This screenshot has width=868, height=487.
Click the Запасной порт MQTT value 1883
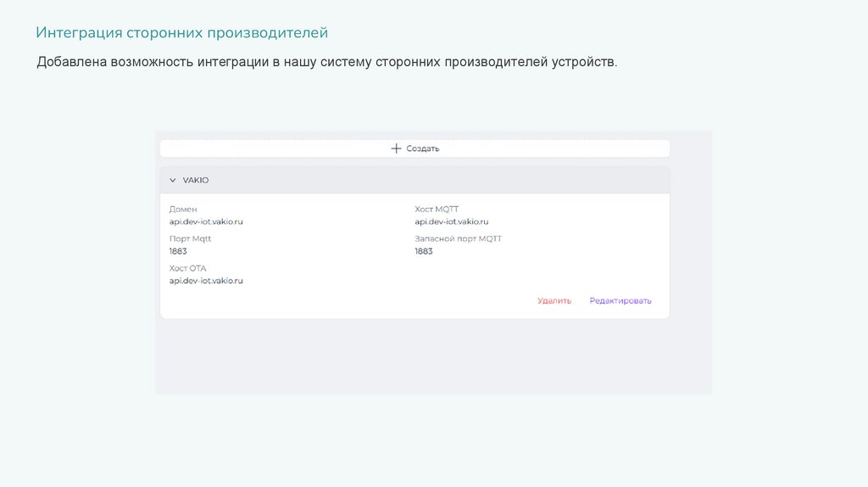(424, 251)
